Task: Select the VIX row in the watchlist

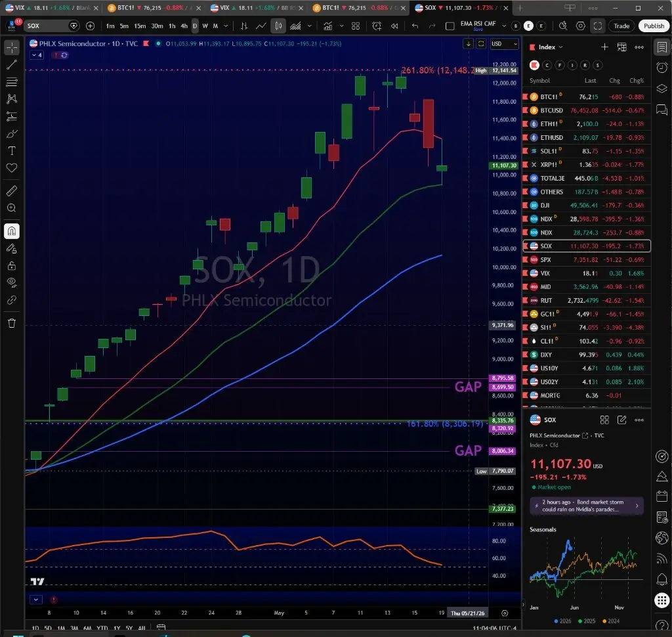Action: click(586, 273)
